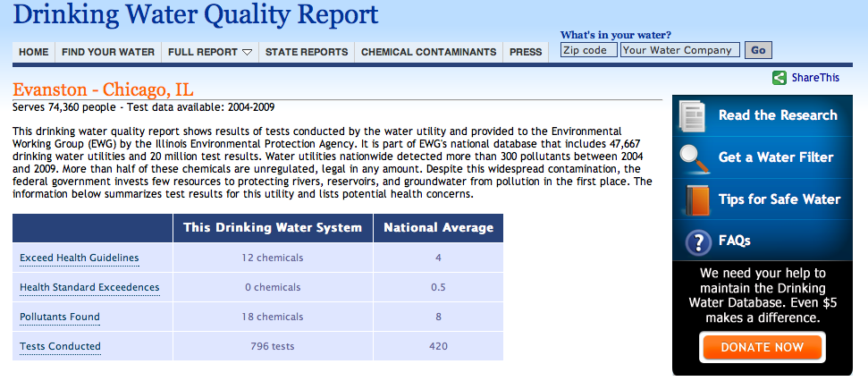Click the Tests Conducted link

tap(60, 347)
